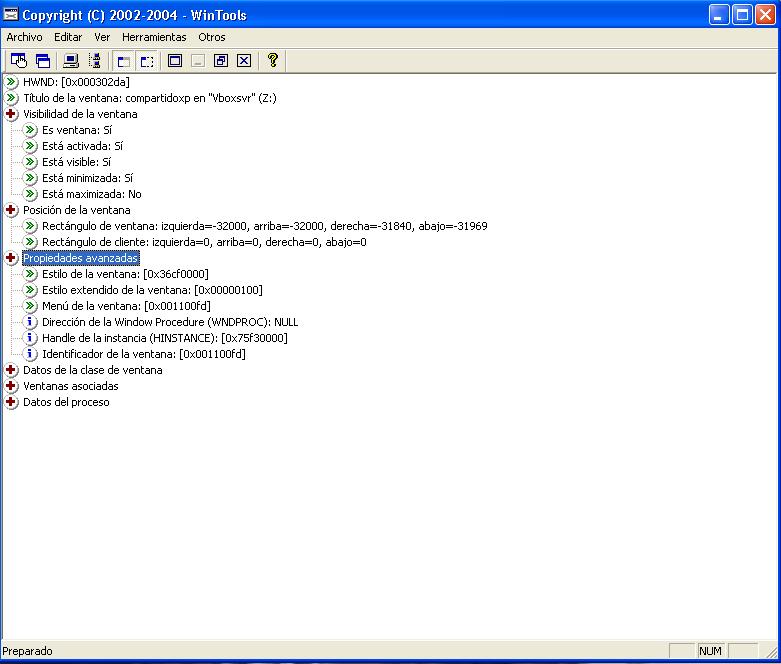
Task: Select the Rectángulo de cliente coordinates text
Action: [204, 242]
